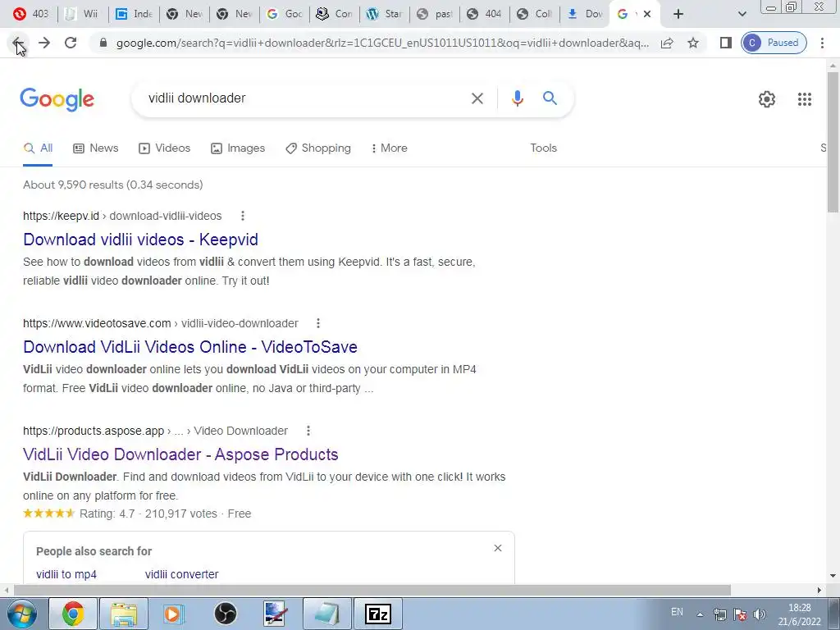
Task: Select the All results tab
Action: pyautogui.click(x=38, y=148)
